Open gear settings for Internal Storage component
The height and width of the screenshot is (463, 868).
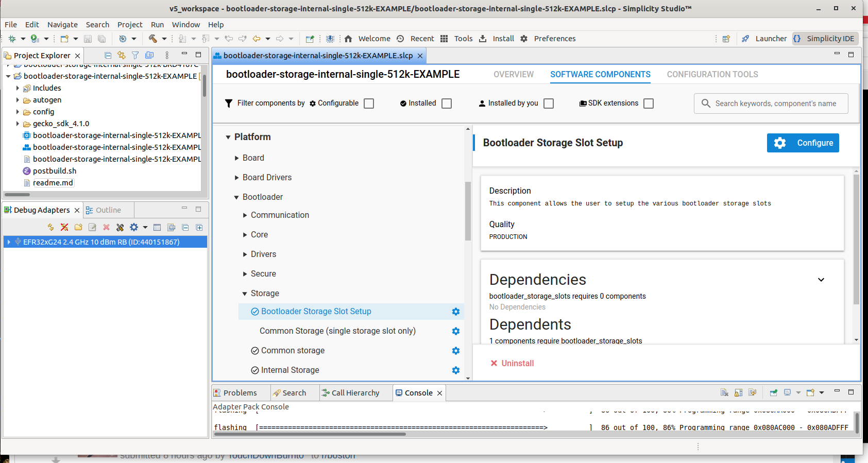coord(455,370)
